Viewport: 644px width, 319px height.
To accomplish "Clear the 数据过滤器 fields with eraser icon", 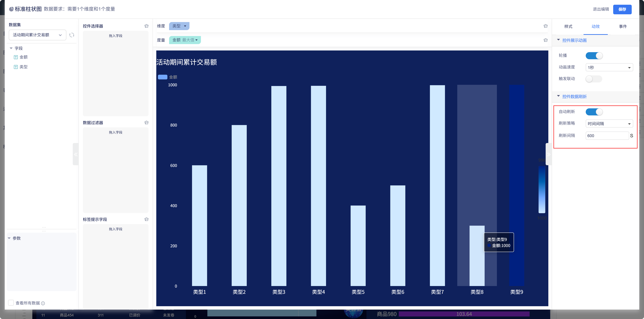I will [147, 122].
